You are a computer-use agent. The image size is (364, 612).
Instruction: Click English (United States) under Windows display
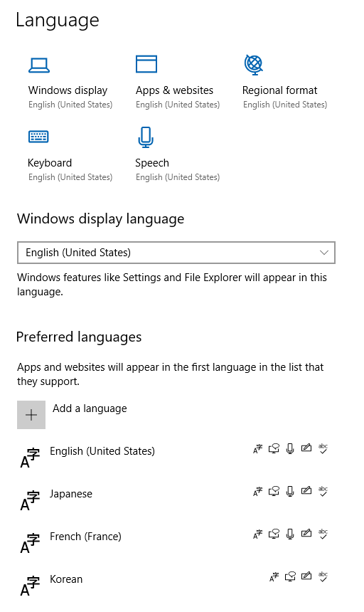coord(70,105)
